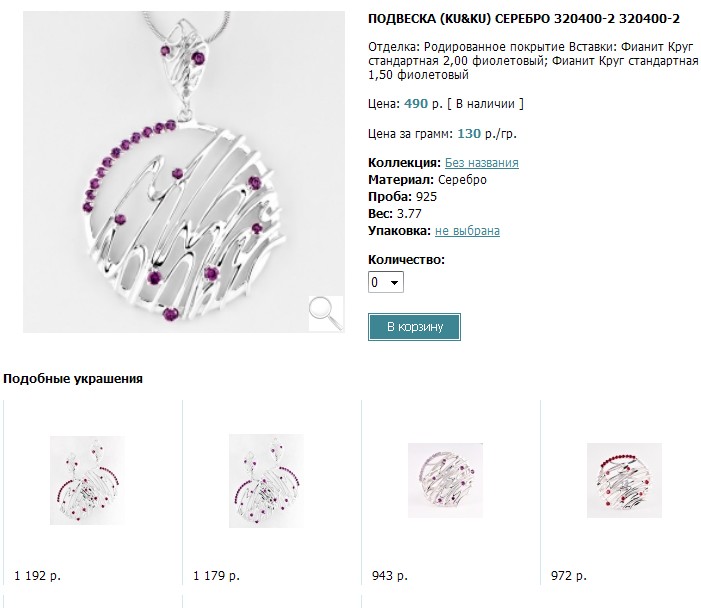701x608 pixels.
Task: Open first similar item priced 1 192 р.
Action: click(87, 481)
